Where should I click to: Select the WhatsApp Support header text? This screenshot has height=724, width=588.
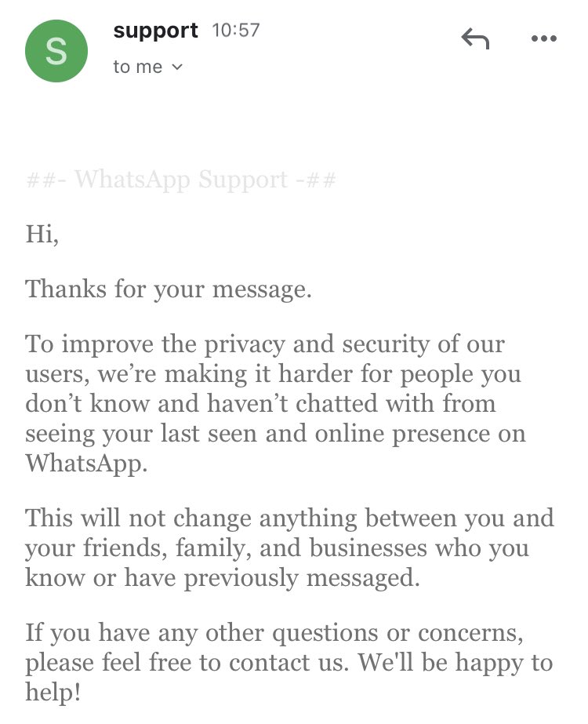point(180,181)
